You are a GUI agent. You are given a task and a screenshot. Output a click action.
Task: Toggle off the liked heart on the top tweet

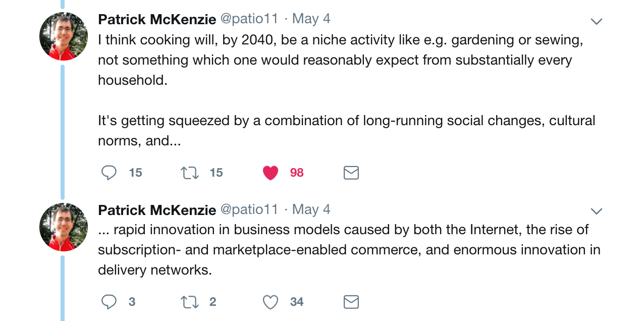(x=271, y=172)
